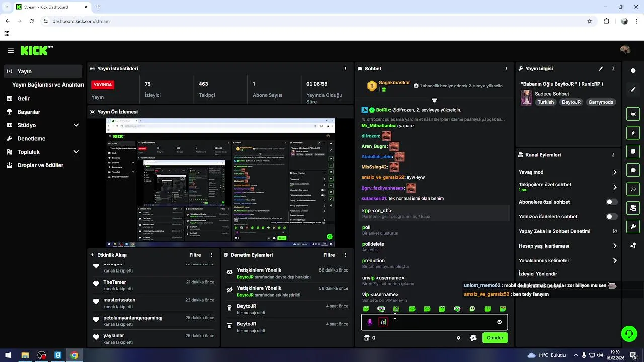The height and width of the screenshot is (362, 644).
Task: Open the user avatar in the top-right header
Action: [625, 50]
